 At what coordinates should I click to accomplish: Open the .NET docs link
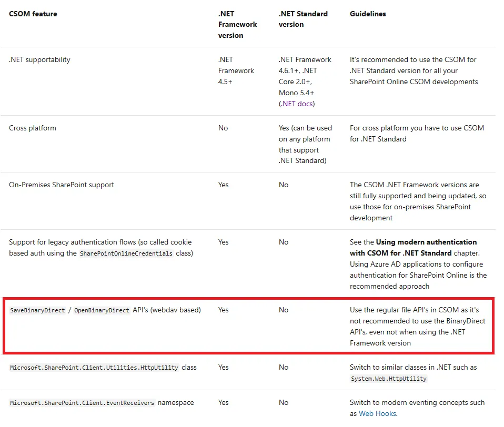click(298, 104)
